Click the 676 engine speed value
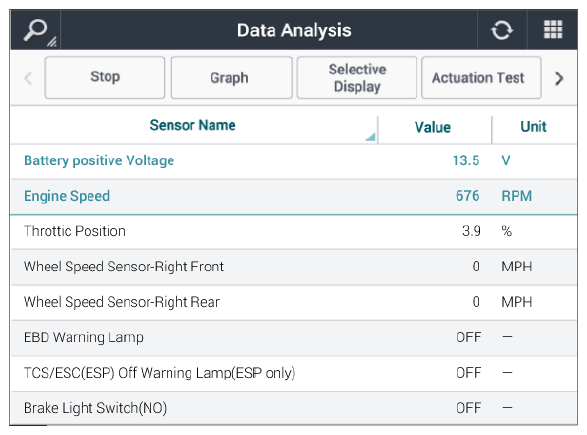Screen dimensions: 587x435 point(467,196)
